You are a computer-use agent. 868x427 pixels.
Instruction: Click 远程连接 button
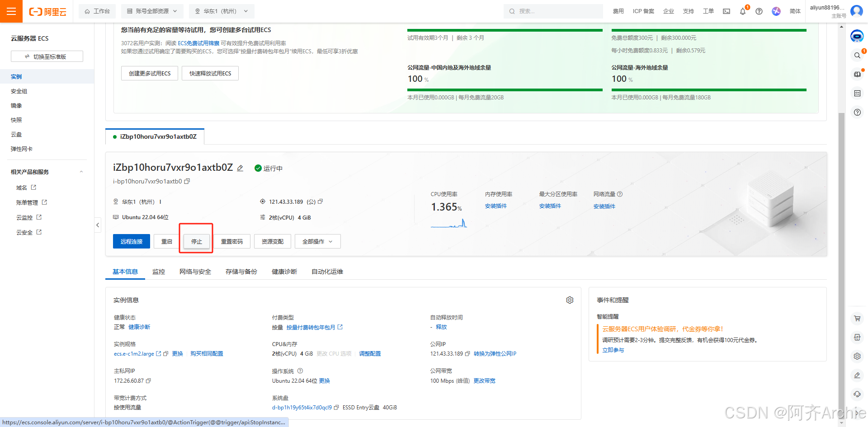132,241
